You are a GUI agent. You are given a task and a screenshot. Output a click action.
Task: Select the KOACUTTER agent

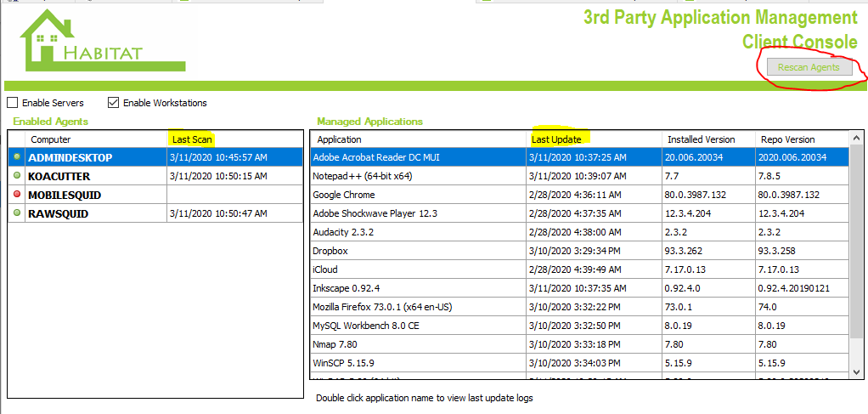(x=155, y=176)
